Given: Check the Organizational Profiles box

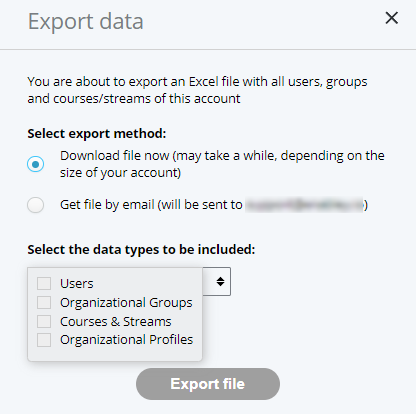Looking at the screenshot, I should [44, 340].
